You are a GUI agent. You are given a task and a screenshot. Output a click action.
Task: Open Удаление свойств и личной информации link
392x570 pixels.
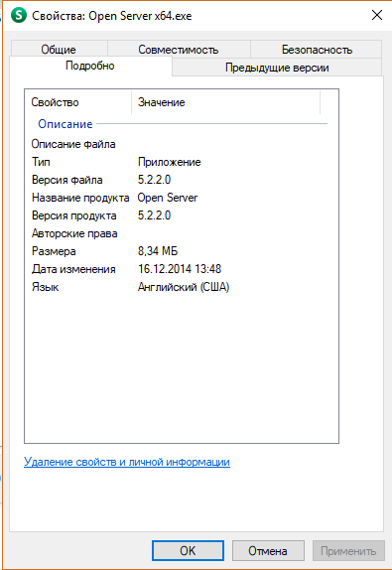point(127,462)
